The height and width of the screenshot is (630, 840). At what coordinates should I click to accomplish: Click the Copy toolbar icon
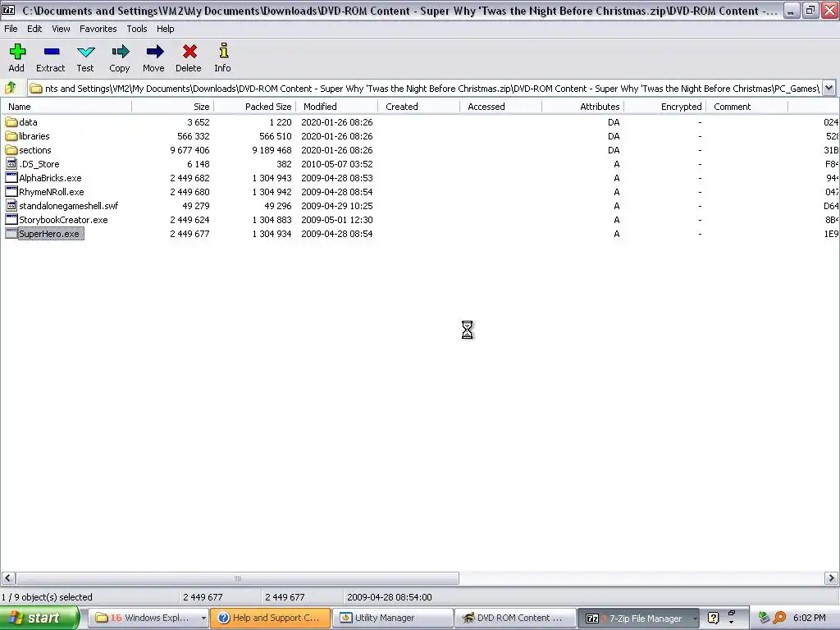click(x=120, y=52)
